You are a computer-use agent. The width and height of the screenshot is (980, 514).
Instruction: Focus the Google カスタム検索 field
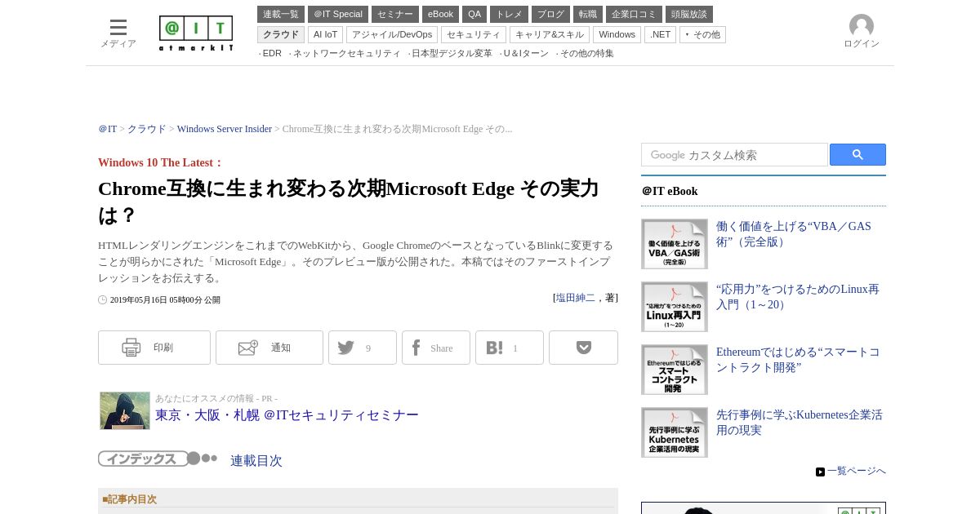point(734,155)
